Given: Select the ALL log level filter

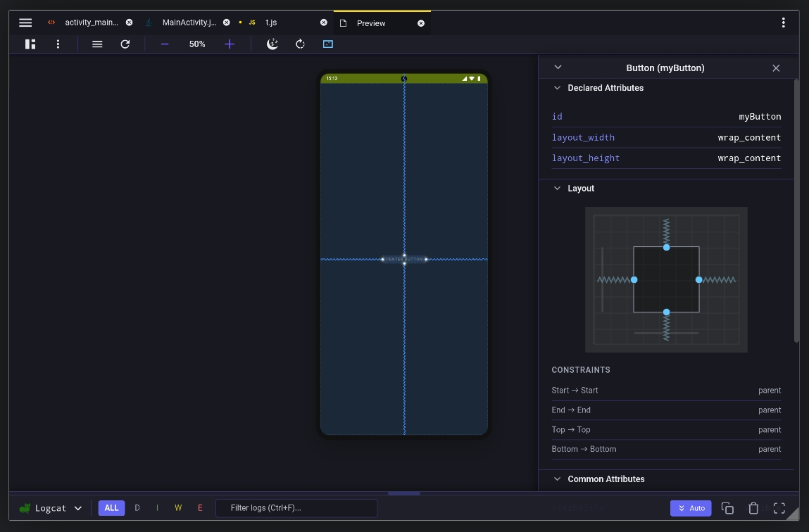Looking at the screenshot, I should (111, 508).
